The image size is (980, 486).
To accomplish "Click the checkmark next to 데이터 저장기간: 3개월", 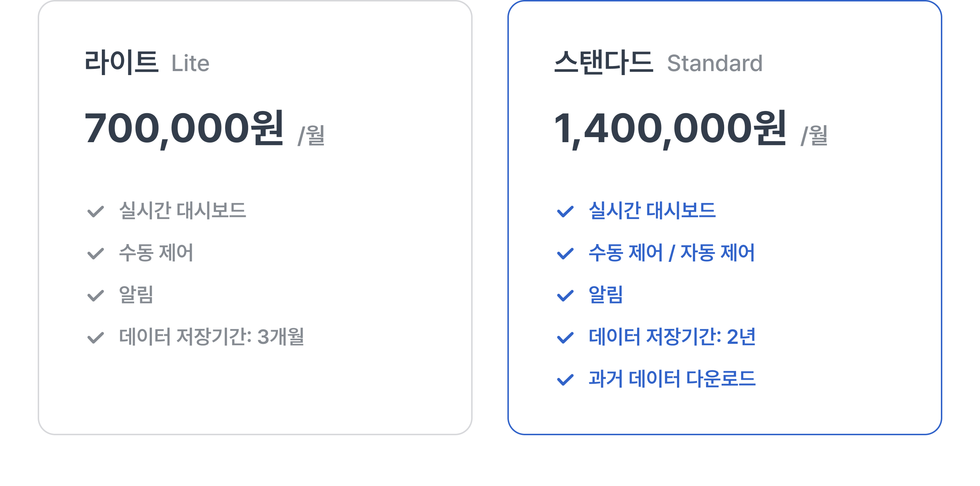I will pyautogui.click(x=95, y=338).
